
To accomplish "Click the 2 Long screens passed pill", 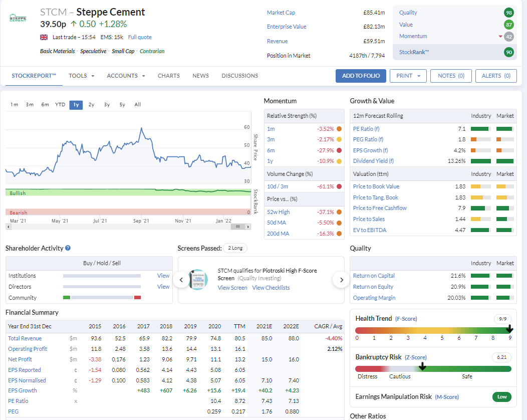I will pyautogui.click(x=235, y=248).
